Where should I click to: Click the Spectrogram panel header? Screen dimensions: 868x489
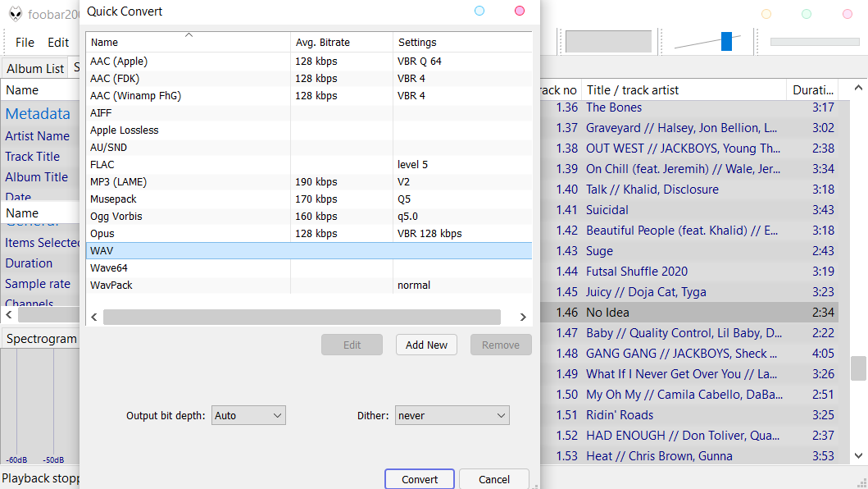[43, 338]
